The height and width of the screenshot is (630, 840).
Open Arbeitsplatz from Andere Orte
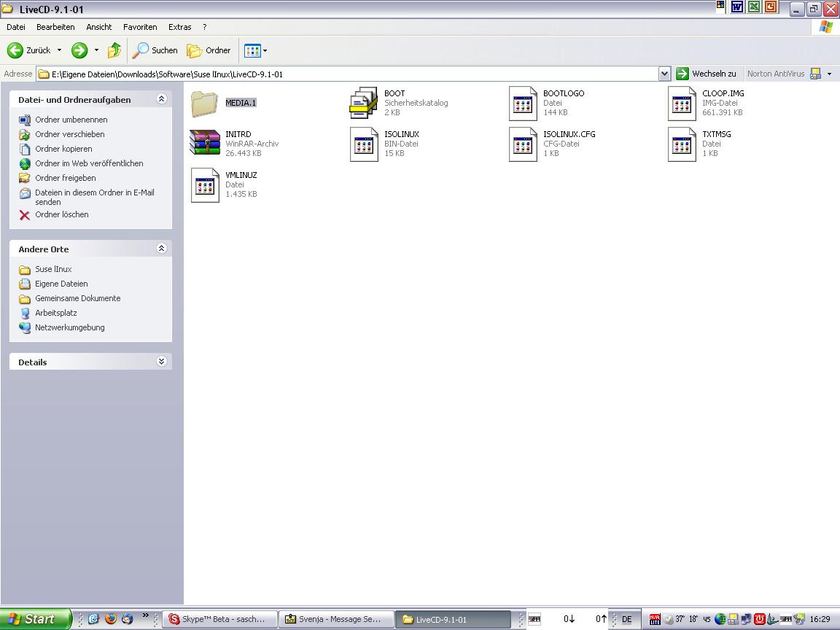click(x=55, y=313)
